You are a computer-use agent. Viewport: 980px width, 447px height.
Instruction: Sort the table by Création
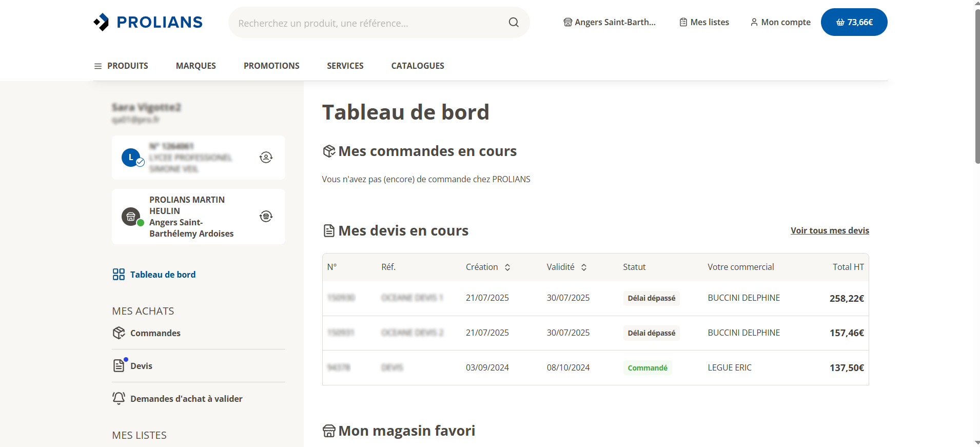pos(507,267)
